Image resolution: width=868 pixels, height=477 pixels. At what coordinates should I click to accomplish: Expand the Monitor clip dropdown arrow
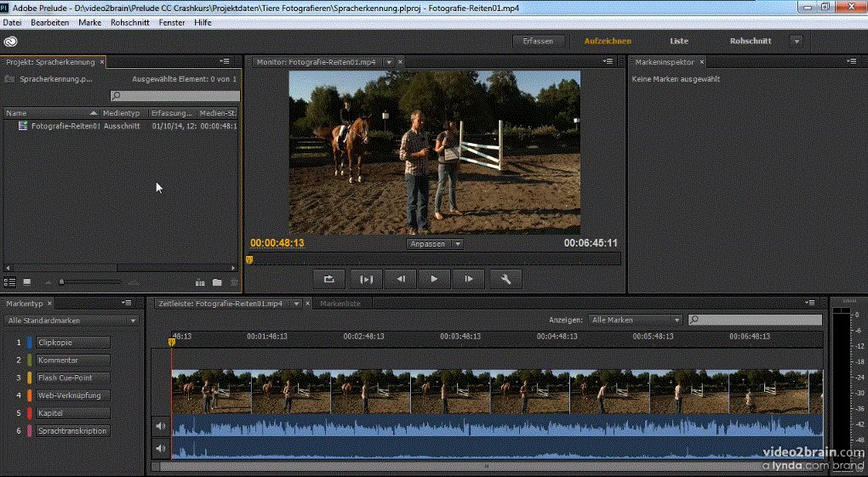pos(389,62)
